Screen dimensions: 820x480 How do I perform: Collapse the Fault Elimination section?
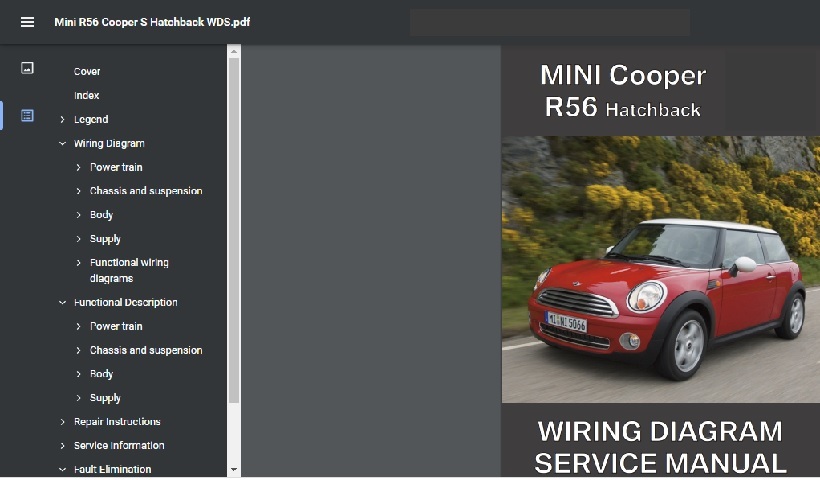(x=62, y=470)
